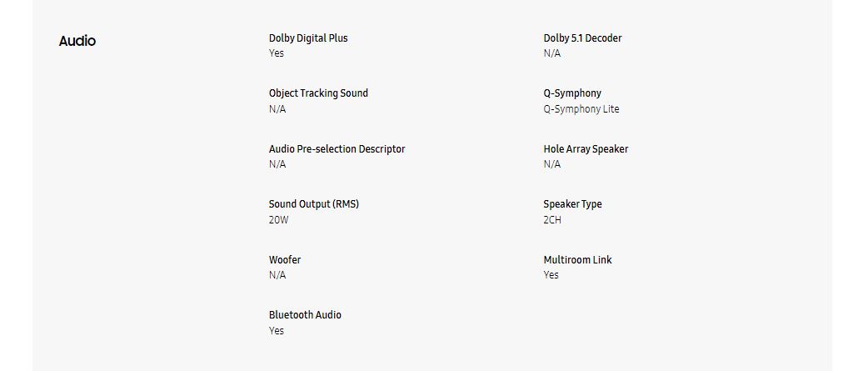Image resolution: width=868 pixels, height=371 pixels.
Task: Select the N/A value under Dolby 5.1 Decoder
Action: click(552, 53)
